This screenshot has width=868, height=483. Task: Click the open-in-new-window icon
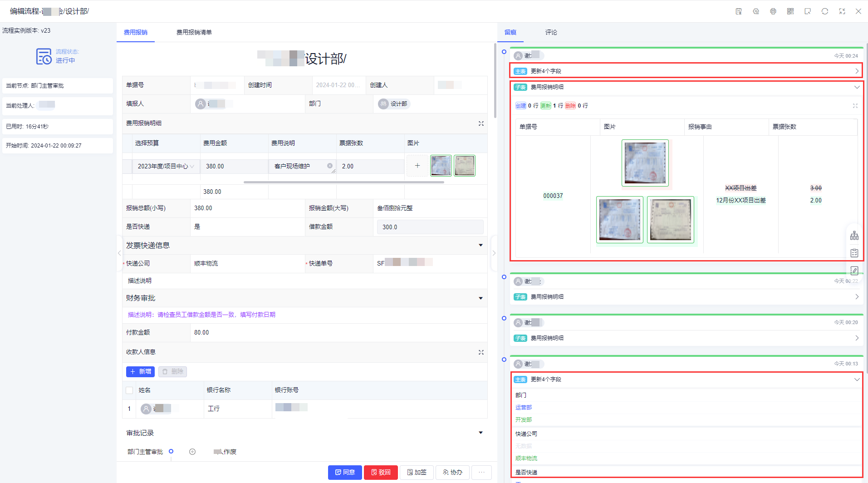coord(808,11)
